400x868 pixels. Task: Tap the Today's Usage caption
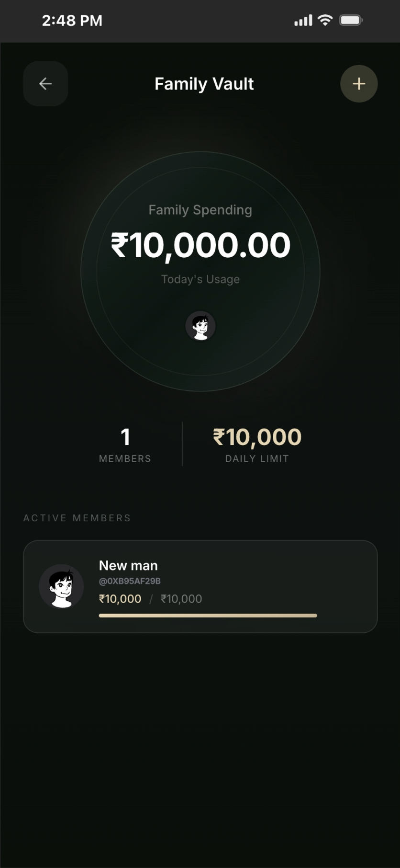coord(200,279)
